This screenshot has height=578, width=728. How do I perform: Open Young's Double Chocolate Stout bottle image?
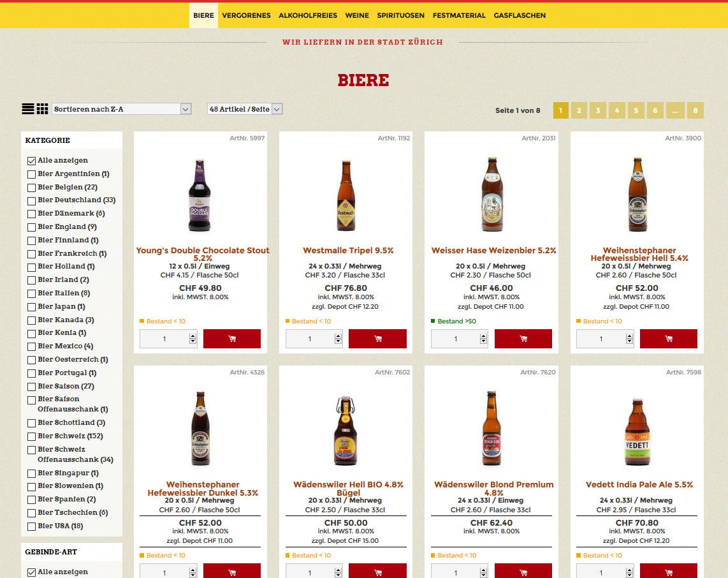point(200,195)
